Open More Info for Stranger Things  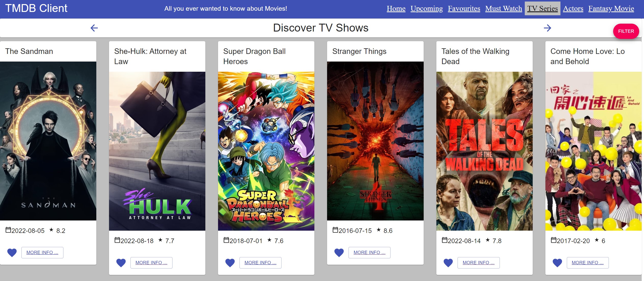(369, 253)
